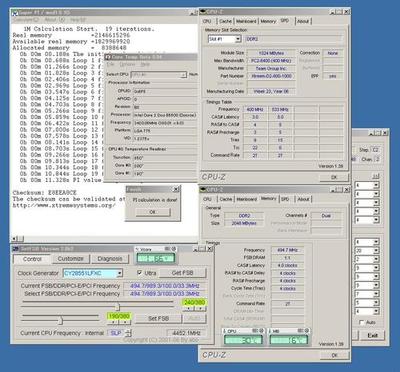This screenshot has height=372, width=400.
Task: Click the Vcore gadget reading display
Action: [x=155, y=258]
